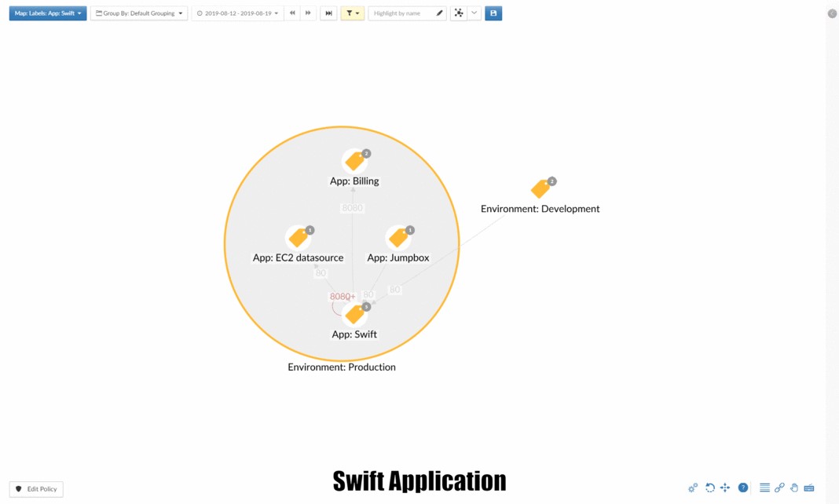Click the keyboard shortcuts icon
Image resolution: width=839 pixels, height=504 pixels.
pyautogui.click(x=809, y=488)
